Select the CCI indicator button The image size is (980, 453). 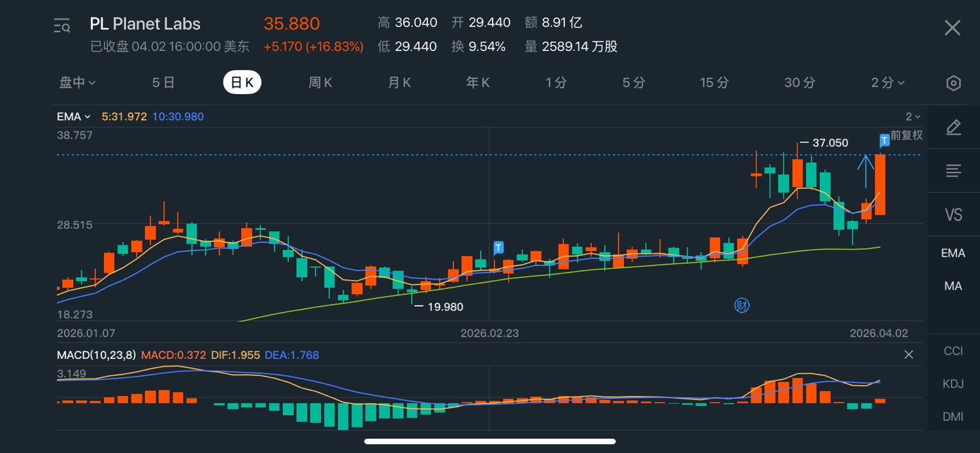(953, 351)
